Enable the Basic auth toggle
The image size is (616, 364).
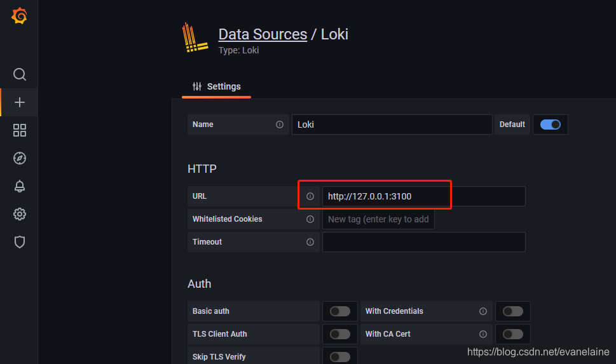pos(340,311)
